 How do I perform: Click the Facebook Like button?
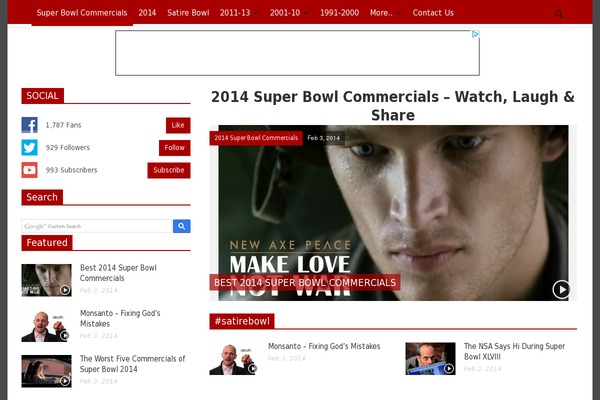click(x=178, y=125)
